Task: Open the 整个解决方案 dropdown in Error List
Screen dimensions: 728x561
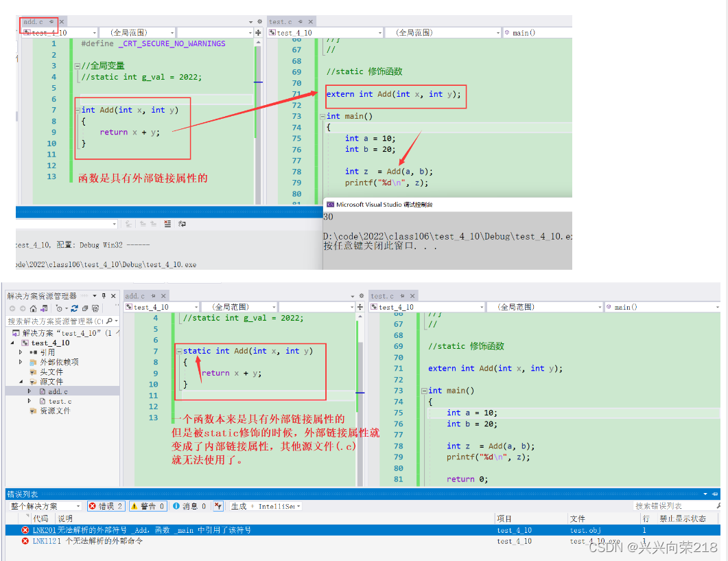Action: tap(44, 505)
